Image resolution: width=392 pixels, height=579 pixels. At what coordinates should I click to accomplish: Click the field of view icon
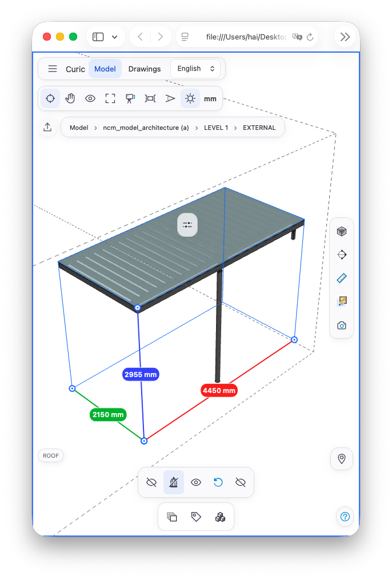150,98
